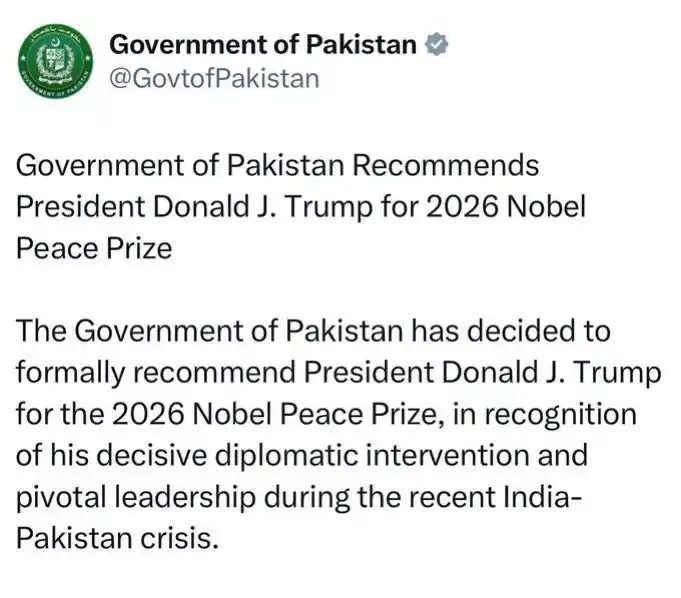Click the final line 'Pakistan crisis.'
The height and width of the screenshot is (598, 681).
point(117,538)
